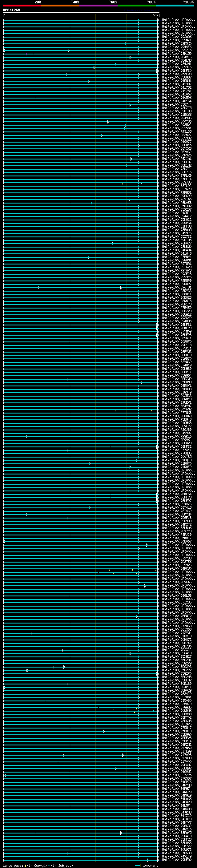Select the UniRef100_C1H8A3 label

pyautogui.click(x=176, y=389)
